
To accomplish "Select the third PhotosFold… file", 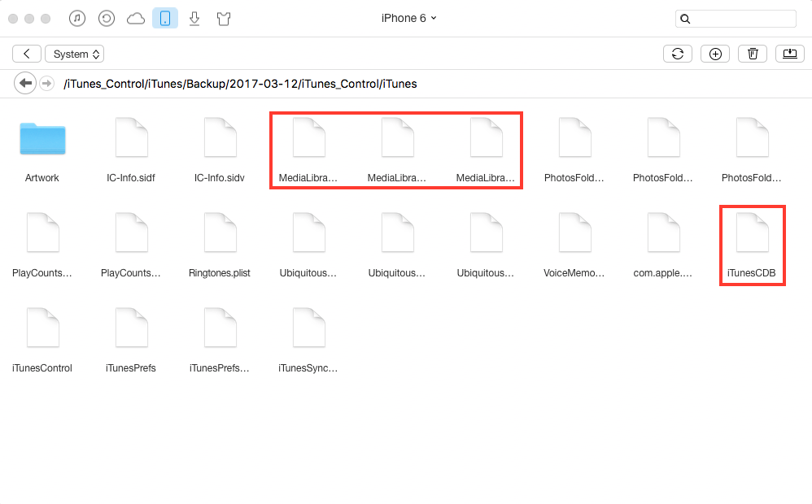I will click(x=752, y=151).
